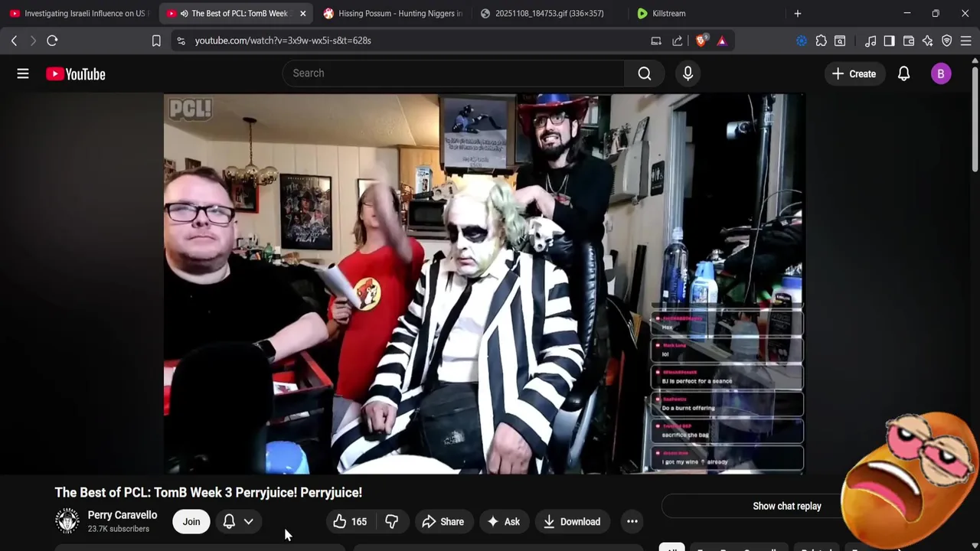Go forward with the browser forward arrow
The height and width of the screenshot is (551, 980).
[x=33, y=41]
